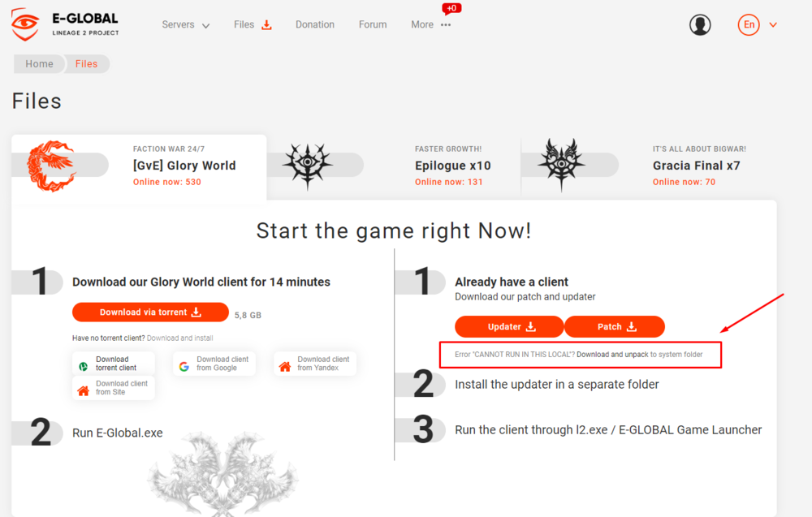Open the +0 notifications speech bubble
The width and height of the screenshot is (812, 517).
point(451,9)
